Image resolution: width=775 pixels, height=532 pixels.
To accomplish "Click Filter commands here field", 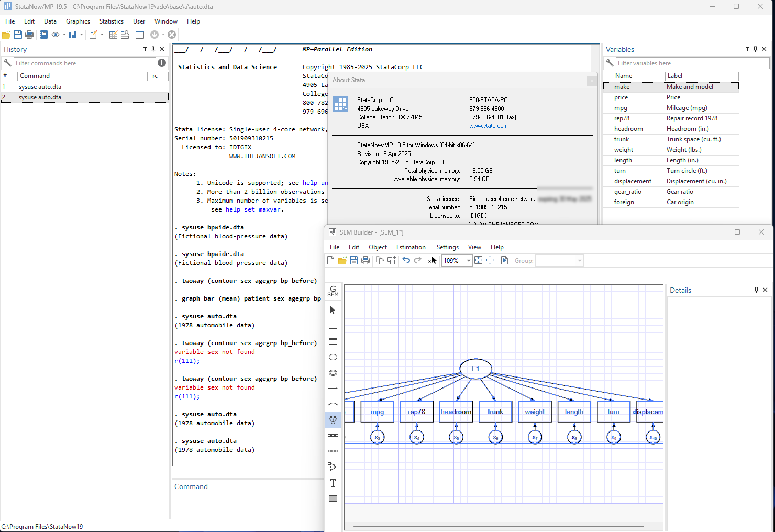I will (x=85, y=63).
